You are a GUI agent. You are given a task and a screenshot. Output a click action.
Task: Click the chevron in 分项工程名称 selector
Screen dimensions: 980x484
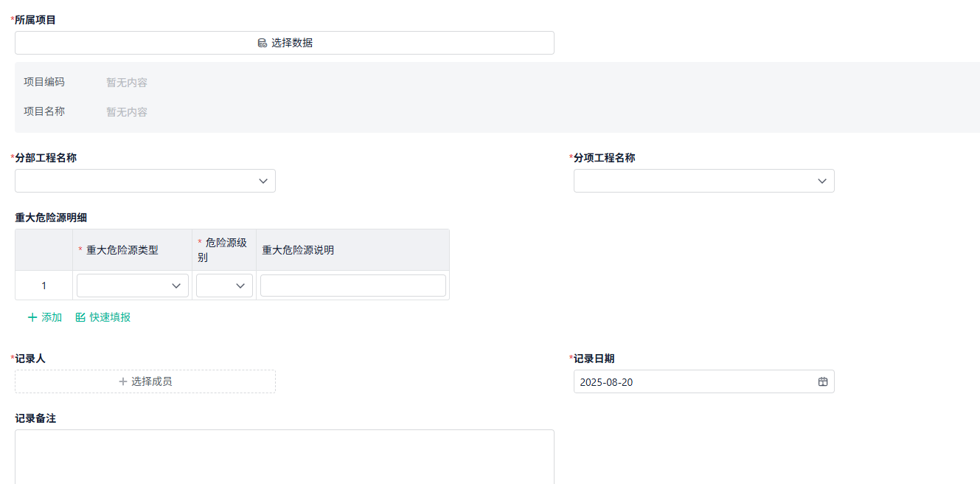pyautogui.click(x=821, y=181)
